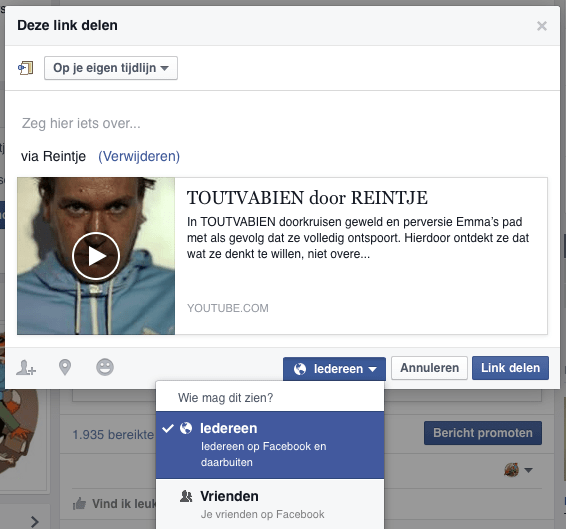Open the Op je eigen tijdlijn dropdown
The image size is (566, 529).
point(111,68)
